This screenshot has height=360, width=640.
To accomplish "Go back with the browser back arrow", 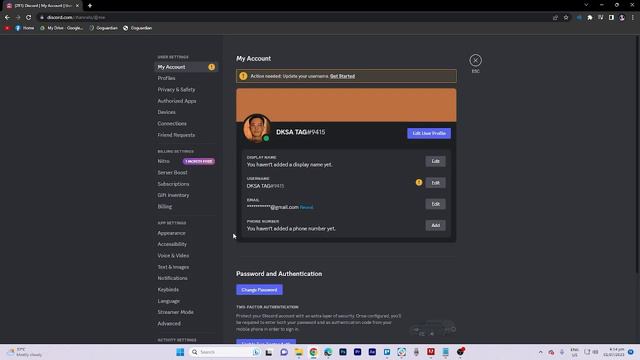I will coord(7,18).
